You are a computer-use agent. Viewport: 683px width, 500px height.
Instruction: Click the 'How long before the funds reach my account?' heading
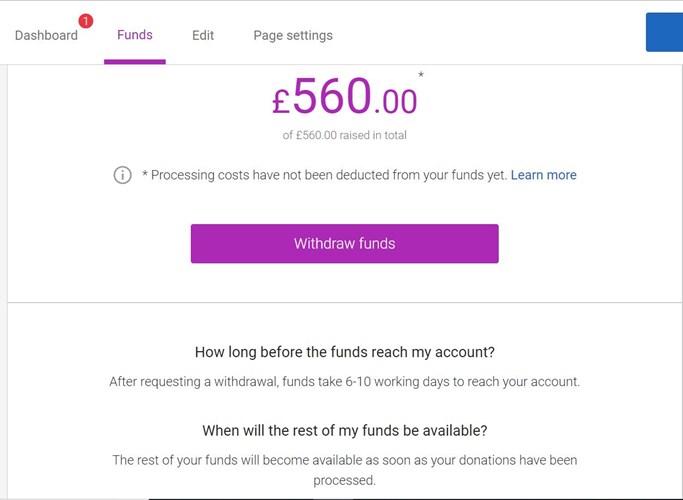point(345,352)
